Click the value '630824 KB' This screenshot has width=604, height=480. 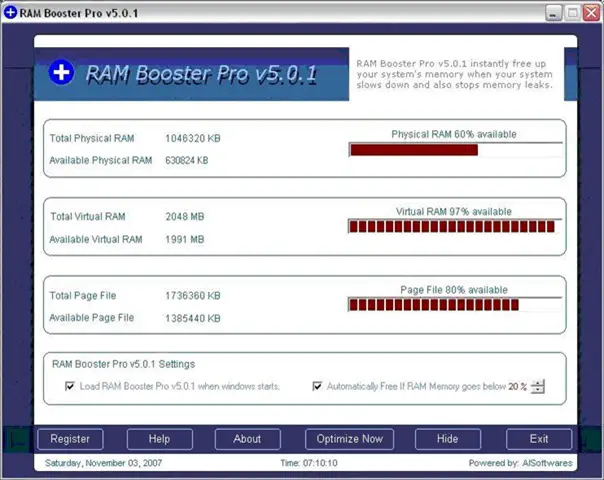pos(186,160)
